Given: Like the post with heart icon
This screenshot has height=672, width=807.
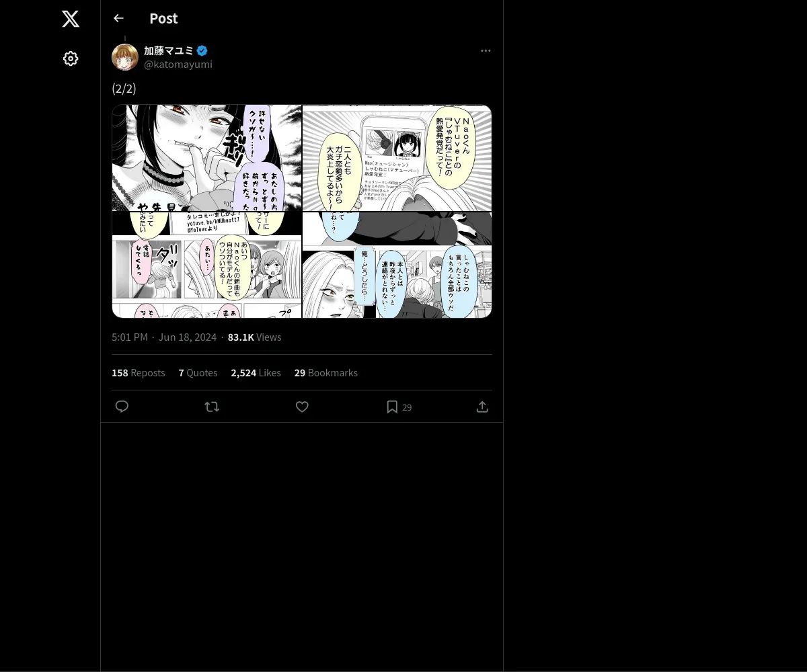Looking at the screenshot, I should coord(302,407).
